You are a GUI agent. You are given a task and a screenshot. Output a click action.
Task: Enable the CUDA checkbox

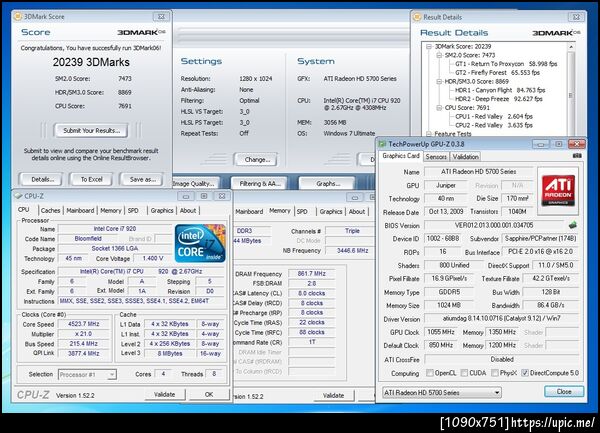[x=464, y=373]
